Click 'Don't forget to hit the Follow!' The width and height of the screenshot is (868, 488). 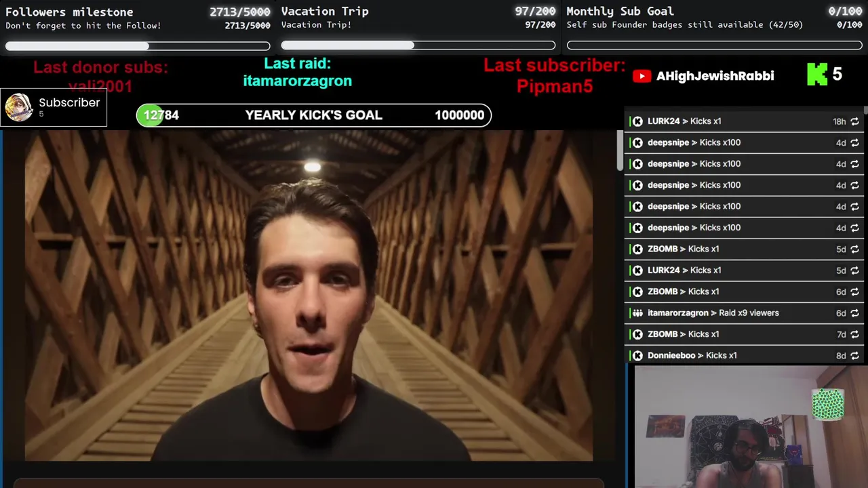(x=83, y=26)
